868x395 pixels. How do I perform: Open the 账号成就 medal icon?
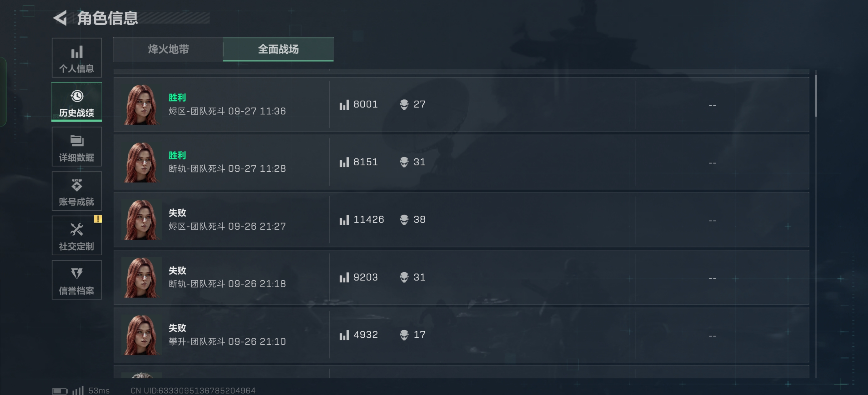click(x=77, y=185)
